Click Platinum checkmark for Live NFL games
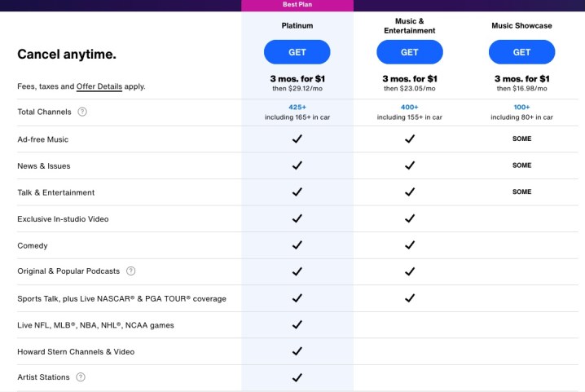 [297, 325]
